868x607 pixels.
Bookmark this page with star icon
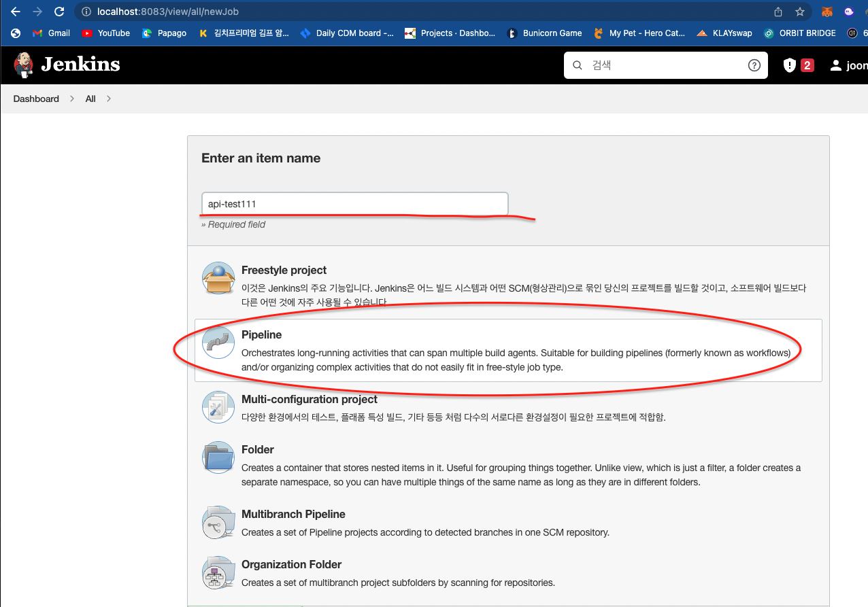point(800,12)
